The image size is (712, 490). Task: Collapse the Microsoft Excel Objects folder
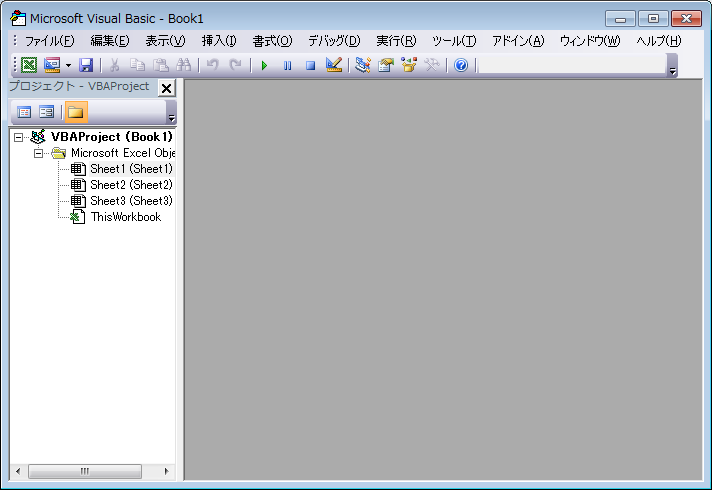(39, 153)
